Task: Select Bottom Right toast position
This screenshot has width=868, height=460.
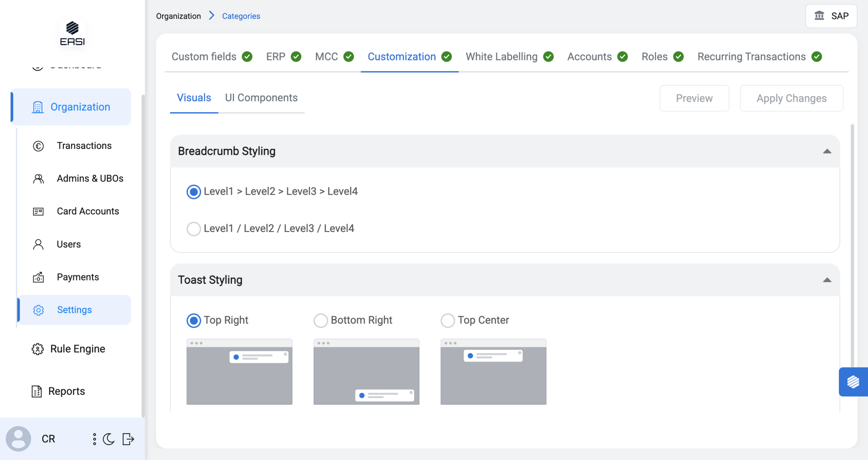Action: click(320, 320)
